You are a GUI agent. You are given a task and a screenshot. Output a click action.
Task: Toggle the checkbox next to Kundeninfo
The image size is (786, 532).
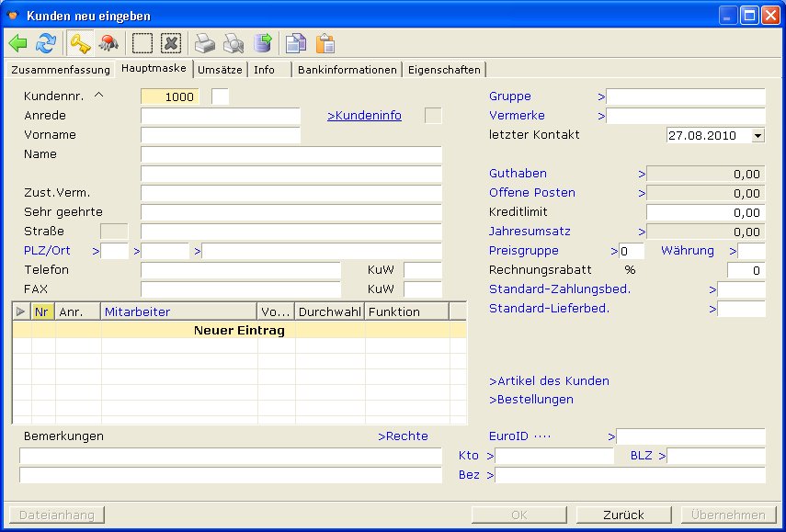(x=432, y=116)
